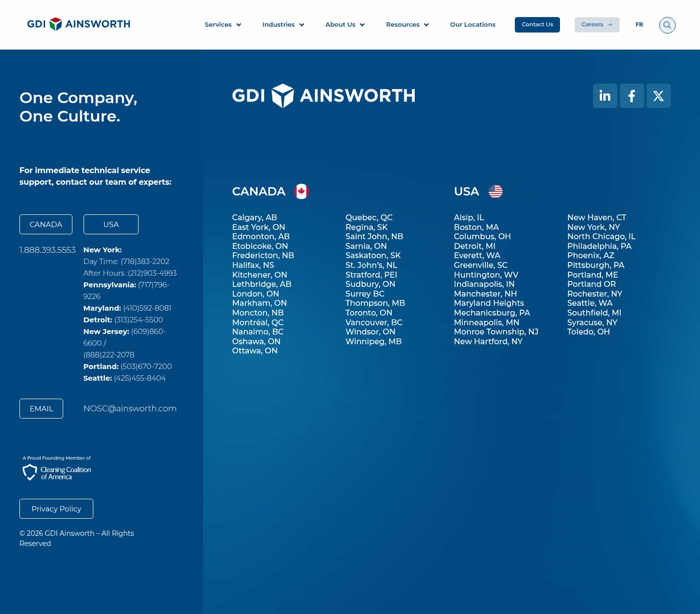
Task: Open the Facebook social icon
Action: (631, 96)
